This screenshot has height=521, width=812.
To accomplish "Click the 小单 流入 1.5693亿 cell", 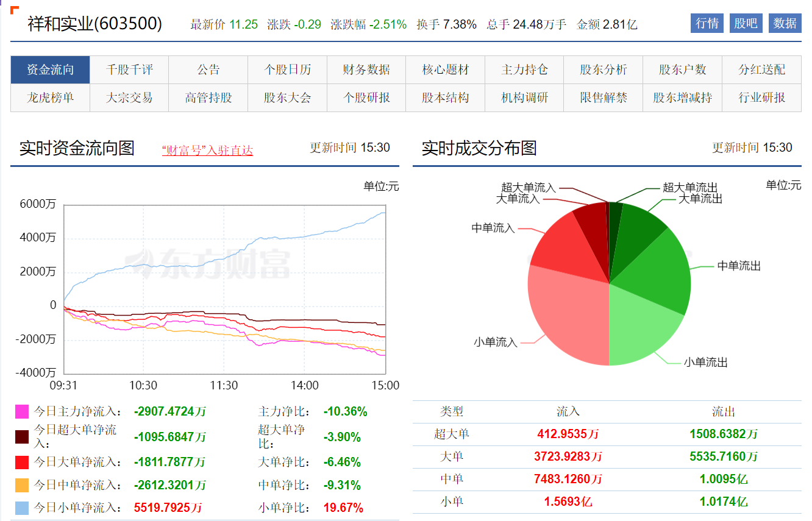I will (x=568, y=502).
